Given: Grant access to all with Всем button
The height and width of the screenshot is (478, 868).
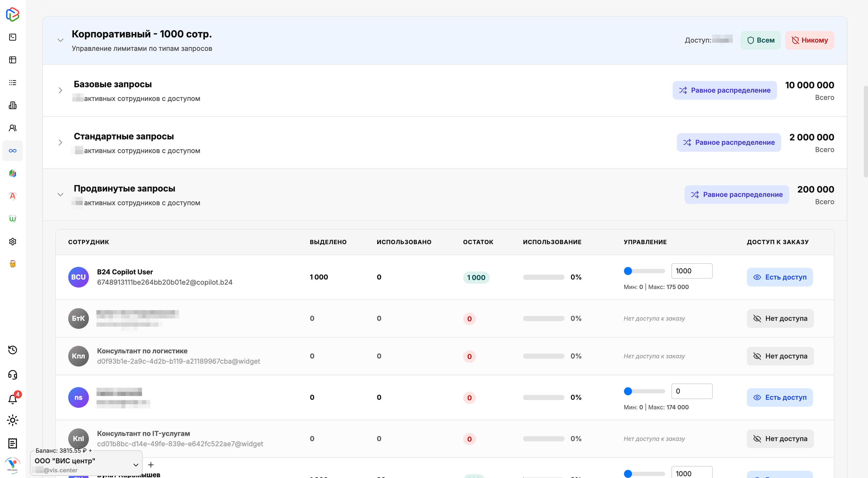Looking at the screenshot, I should (x=760, y=40).
